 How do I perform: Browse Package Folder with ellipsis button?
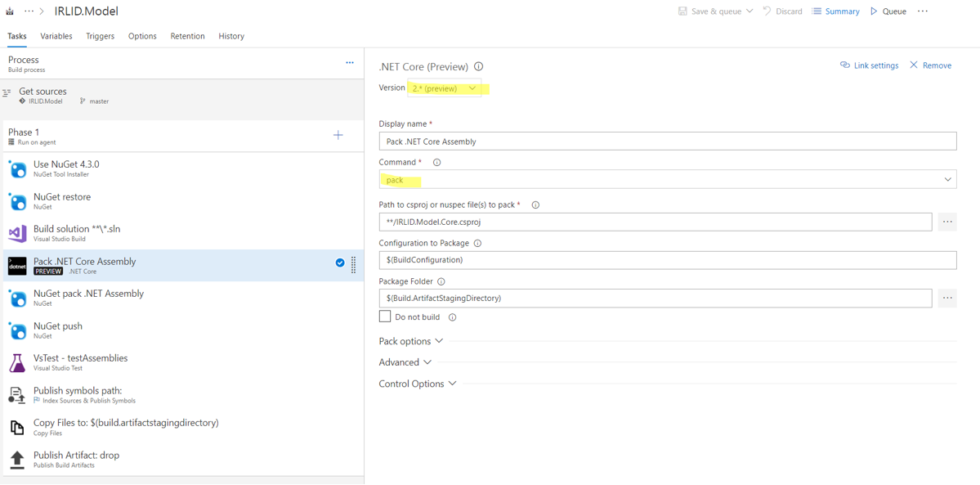pos(947,299)
